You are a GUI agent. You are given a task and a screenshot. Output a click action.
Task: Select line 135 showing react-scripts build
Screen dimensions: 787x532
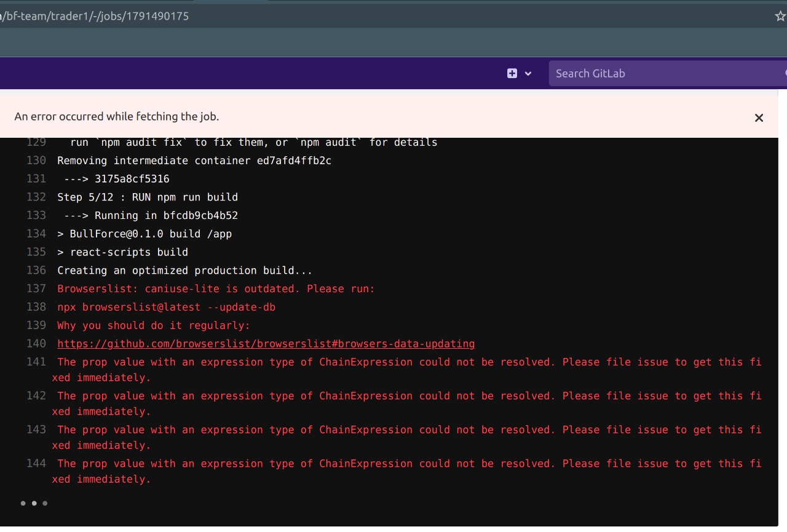(x=36, y=252)
